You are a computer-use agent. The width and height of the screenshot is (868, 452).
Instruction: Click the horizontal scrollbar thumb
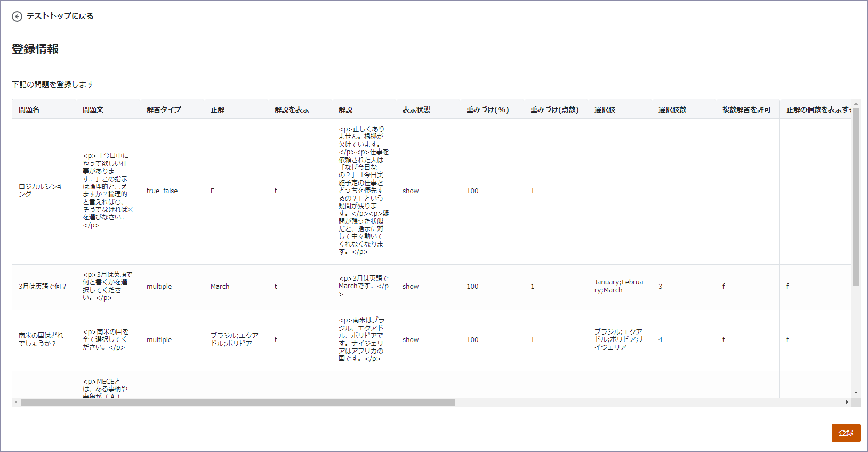click(238, 402)
